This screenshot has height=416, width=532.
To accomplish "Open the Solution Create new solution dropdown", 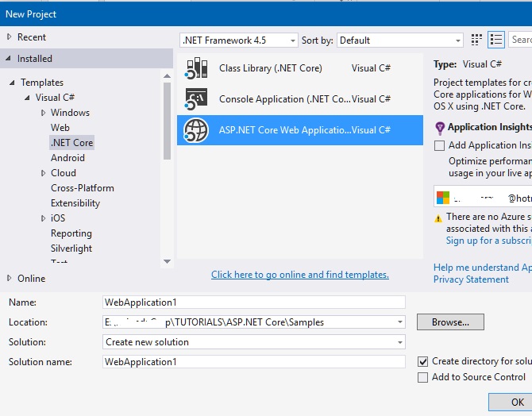I will pyautogui.click(x=400, y=342).
